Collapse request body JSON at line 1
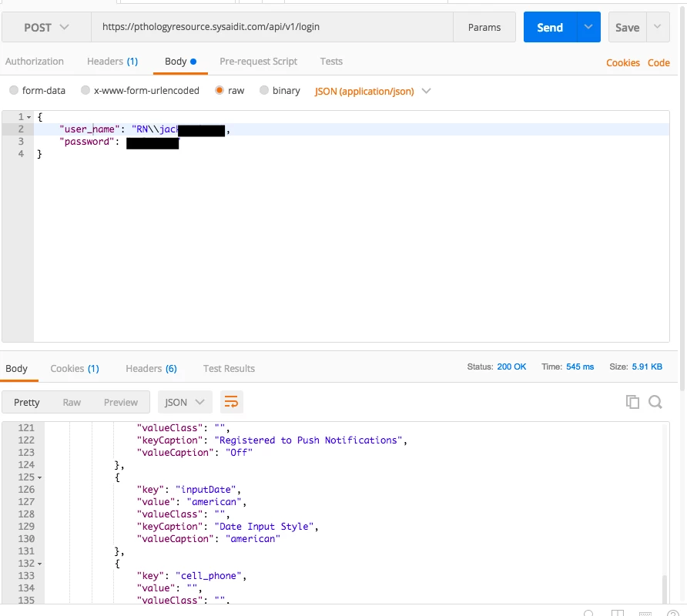687x616 pixels. coord(29,117)
